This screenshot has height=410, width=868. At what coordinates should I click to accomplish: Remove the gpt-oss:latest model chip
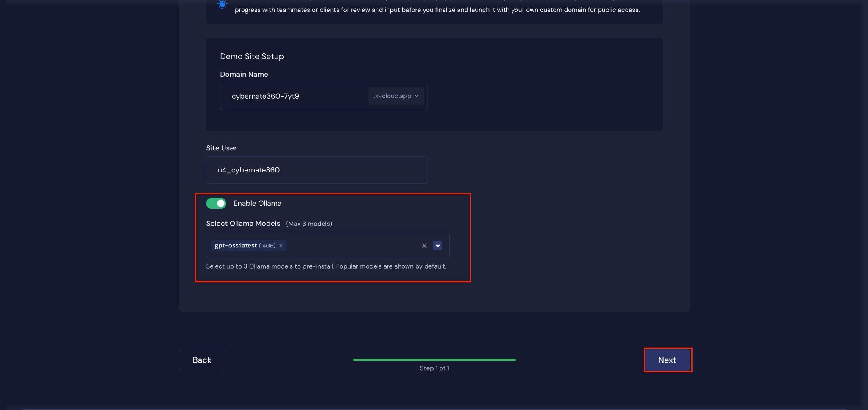coord(281,246)
